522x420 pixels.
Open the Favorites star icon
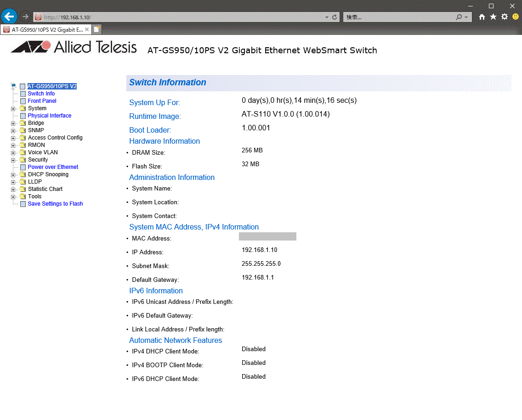493,17
